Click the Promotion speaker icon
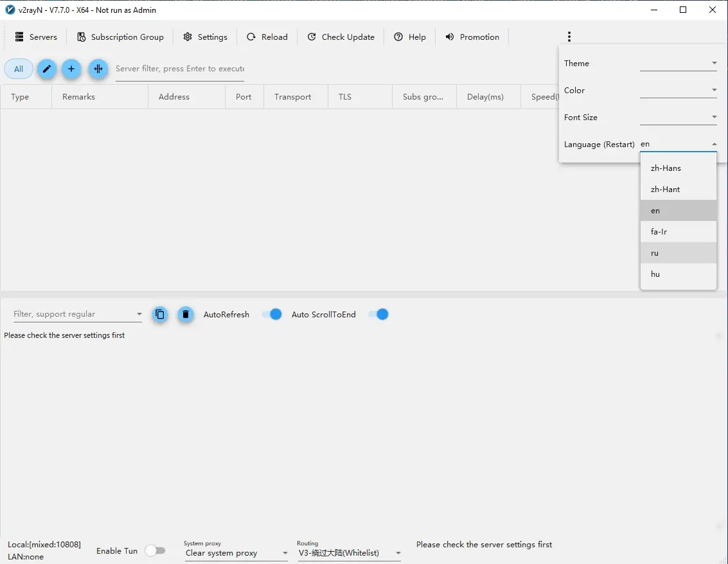Viewport: 728px width, 564px height. click(449, 37)
